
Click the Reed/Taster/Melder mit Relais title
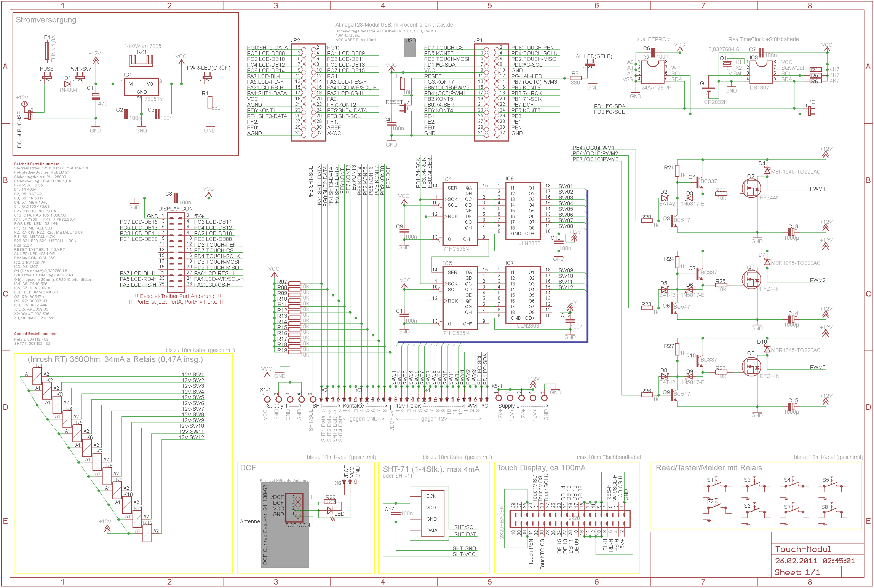point(709,468)
